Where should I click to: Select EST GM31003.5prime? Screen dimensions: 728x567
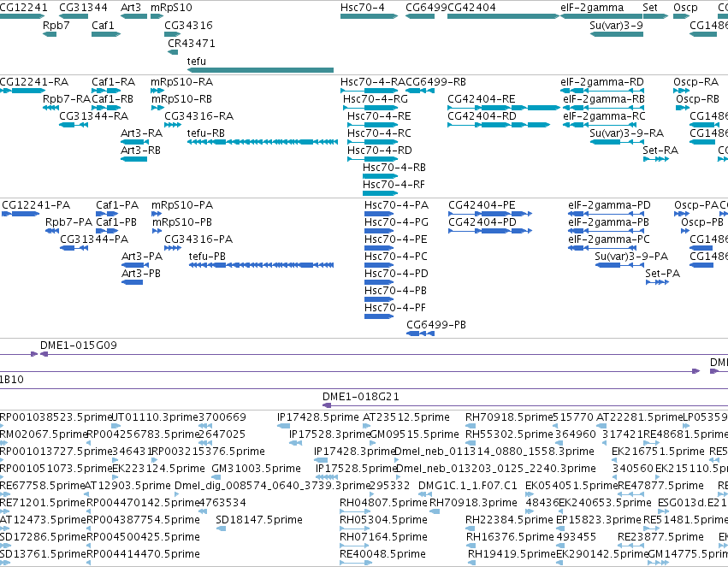coord(214,477)
